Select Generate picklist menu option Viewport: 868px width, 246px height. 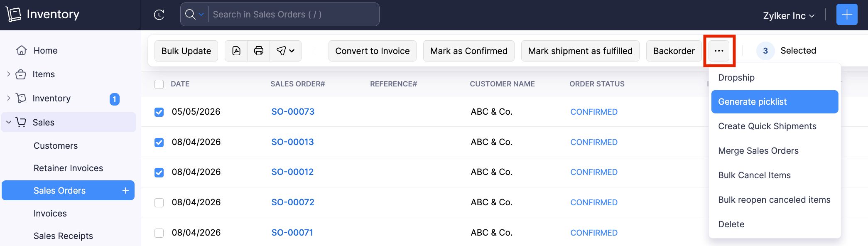[x=775, y=102]
